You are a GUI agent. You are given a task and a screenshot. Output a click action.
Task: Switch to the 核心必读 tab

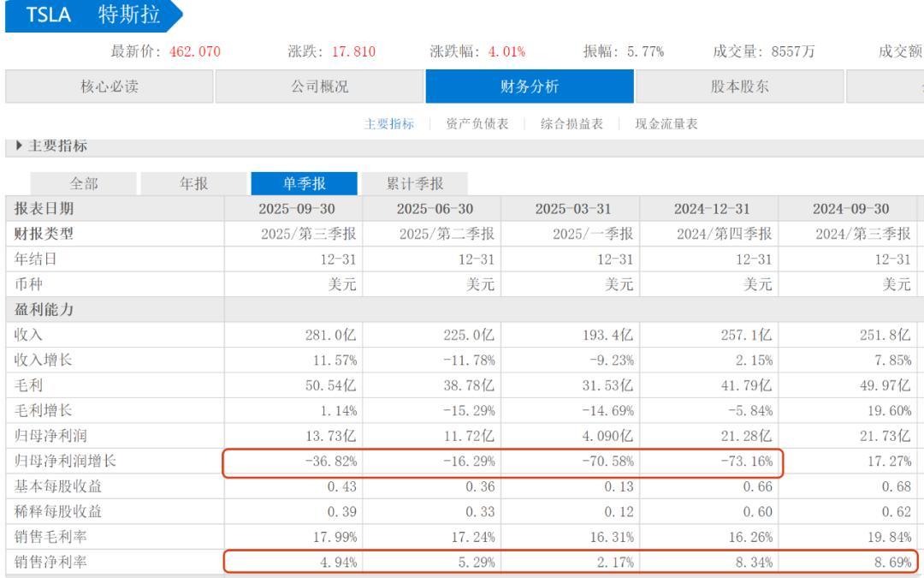(x=112, y=86)
